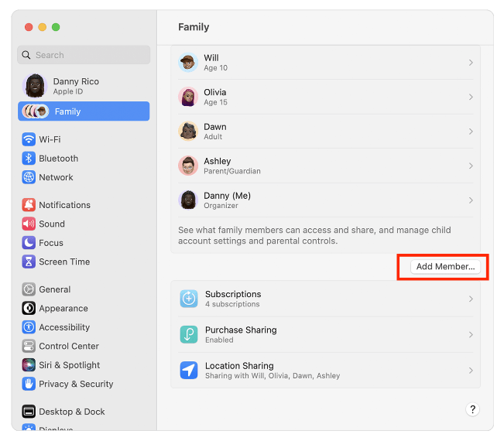Go to Screen Time settings label
The height and width of the screenshot is (441, 504).
(64, 262)
